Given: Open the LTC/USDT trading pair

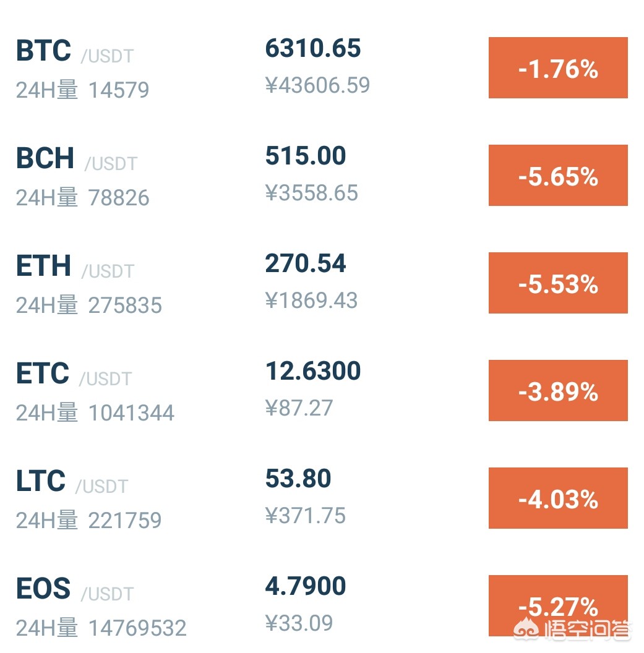Looking at the screenshot, I should coord(322,498).
